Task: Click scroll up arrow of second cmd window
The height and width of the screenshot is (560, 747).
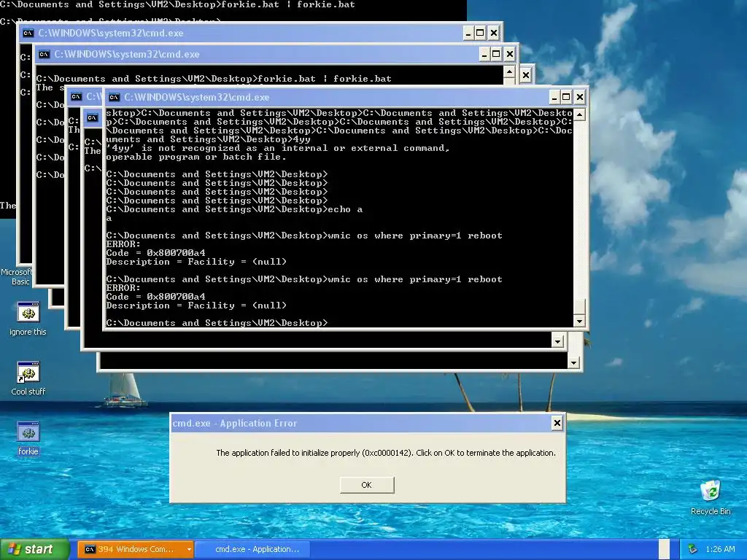Action: pyautogui.click(x=509, y=72)
